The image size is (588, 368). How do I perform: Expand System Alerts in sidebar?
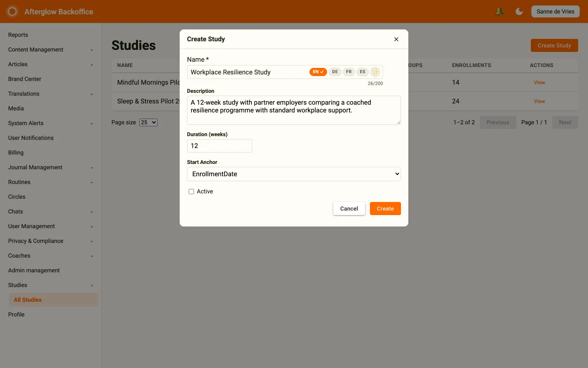pyautogui.click(x=51, y=123)
